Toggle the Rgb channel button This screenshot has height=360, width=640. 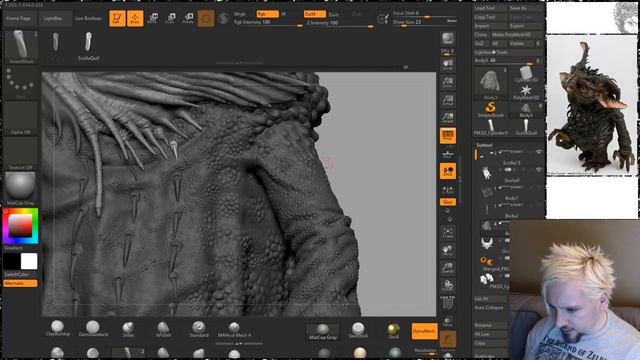(267, 14)
